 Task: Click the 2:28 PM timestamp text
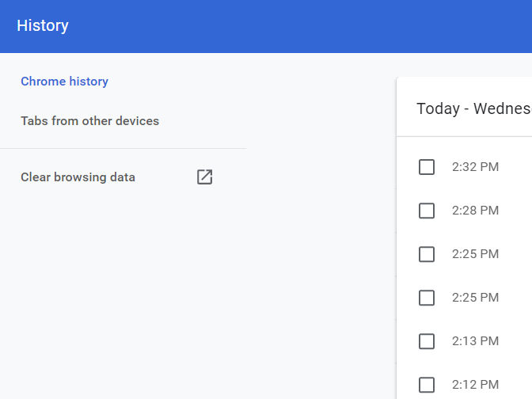pos(475,211)
